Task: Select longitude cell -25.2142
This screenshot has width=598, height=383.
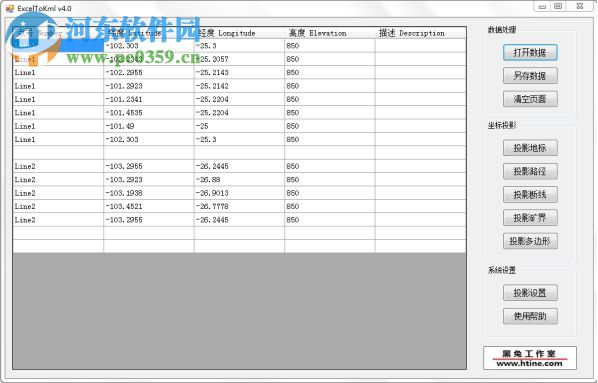Action: point(239,86)
